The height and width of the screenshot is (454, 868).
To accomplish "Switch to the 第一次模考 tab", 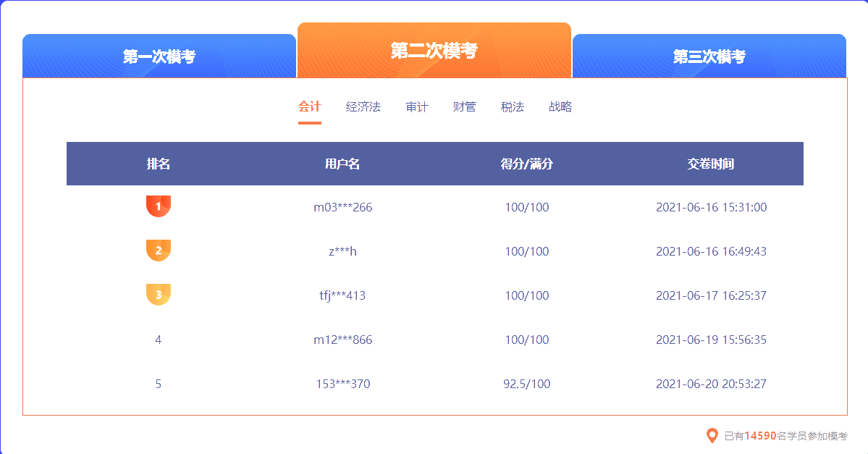I will click(160, 55).
